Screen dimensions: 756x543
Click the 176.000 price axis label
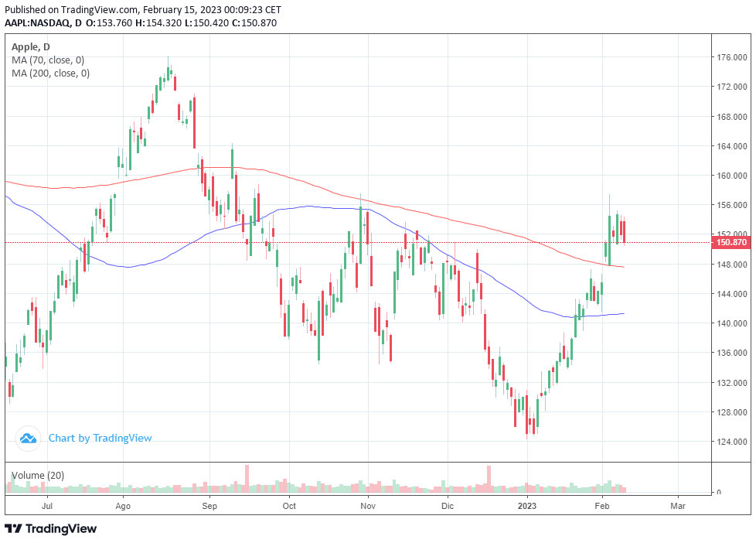[732, 57]
